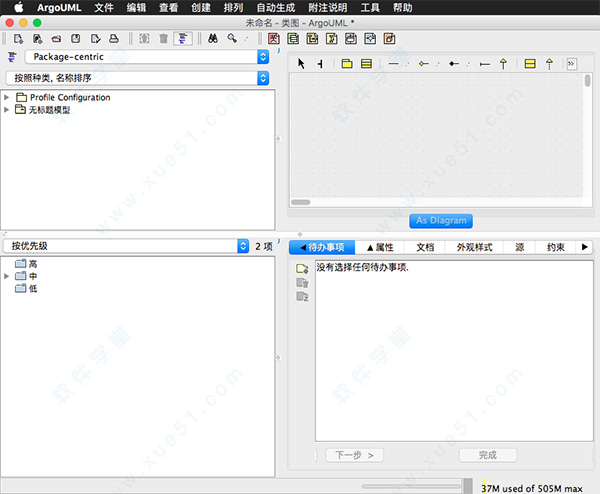Expand the Profile Configuration tree node
The image size is (600, 494).
coord(7,98)
